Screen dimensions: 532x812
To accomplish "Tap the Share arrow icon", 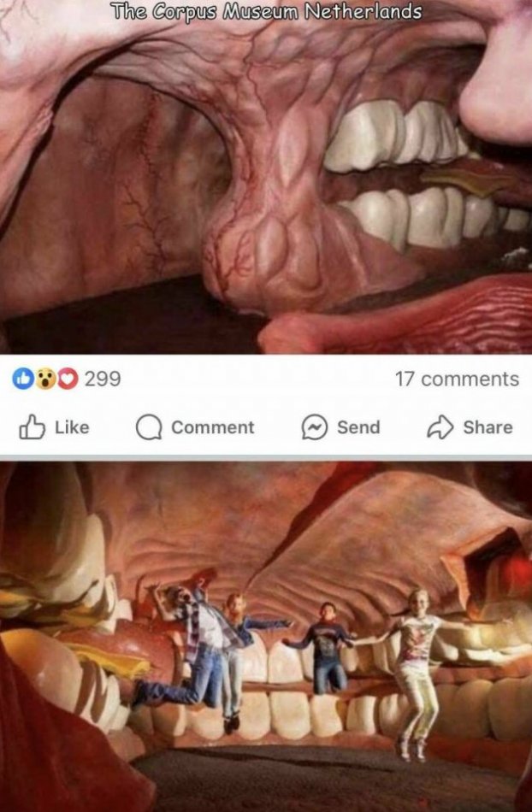I will point(440,427).
